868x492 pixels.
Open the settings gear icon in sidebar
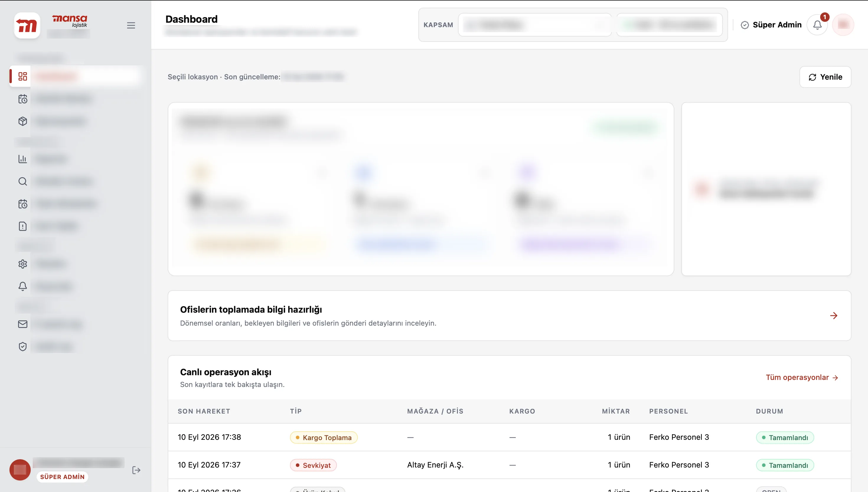[x=23, y=264]
